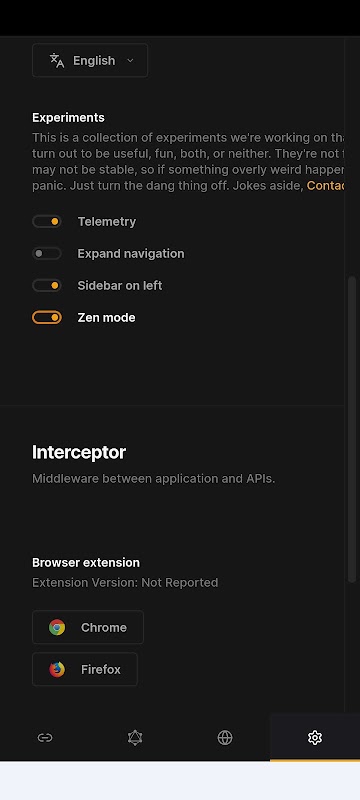Click the vertical page scrollbar
The image size is (360, 800).
352,429
